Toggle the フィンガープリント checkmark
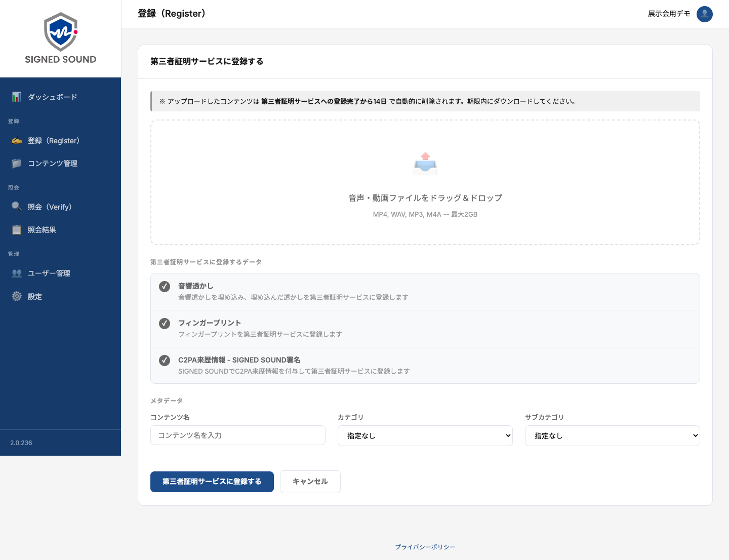Image resolution: width=729 pixels, height=560 pixels. pos(165,324)
